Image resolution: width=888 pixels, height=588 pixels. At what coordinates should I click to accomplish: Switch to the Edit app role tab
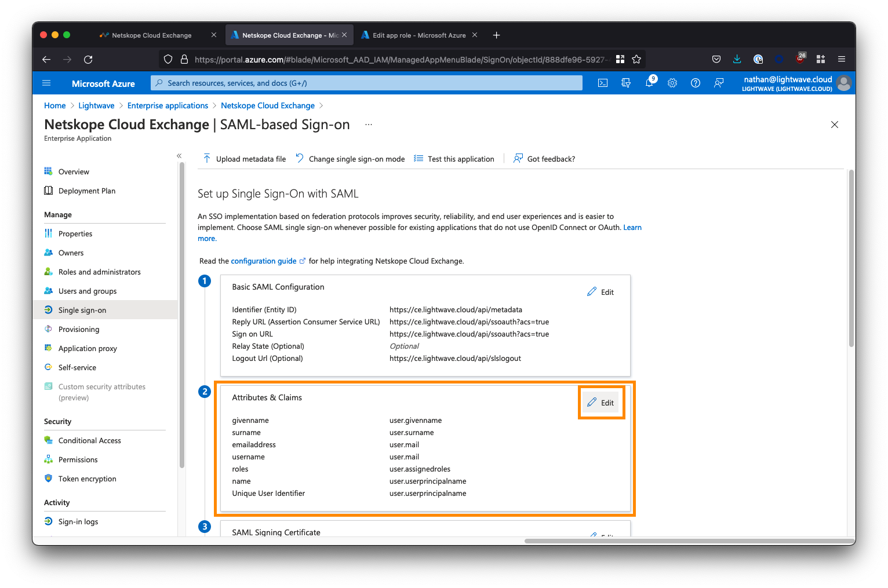pyautogui.click(x=418, y=35)
